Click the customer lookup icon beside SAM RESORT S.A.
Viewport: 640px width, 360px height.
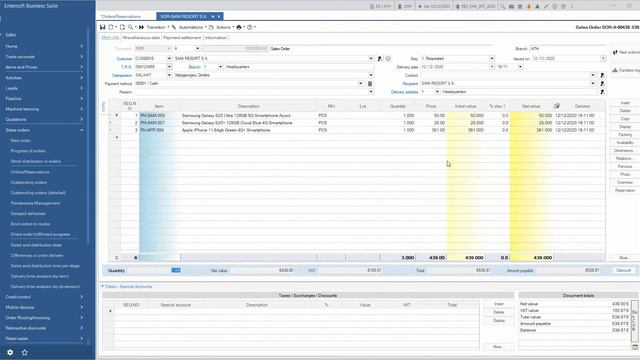pos(380,59)
